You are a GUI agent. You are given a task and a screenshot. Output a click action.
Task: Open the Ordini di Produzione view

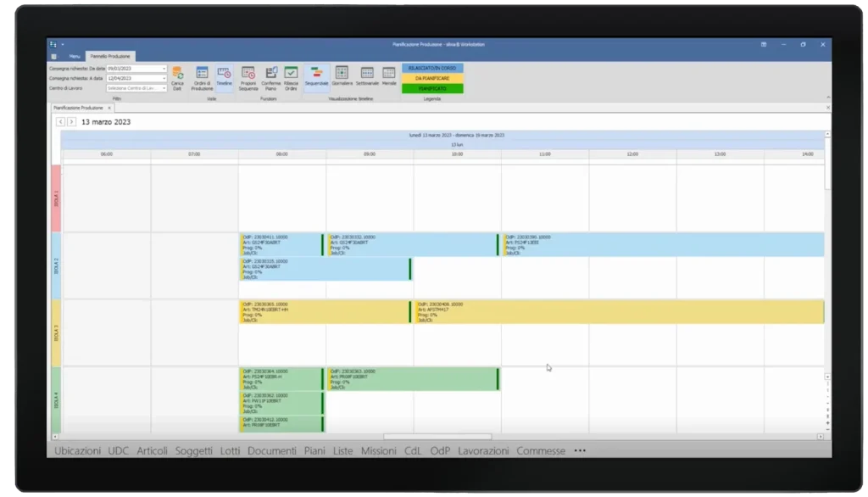[x=202, y=78]
